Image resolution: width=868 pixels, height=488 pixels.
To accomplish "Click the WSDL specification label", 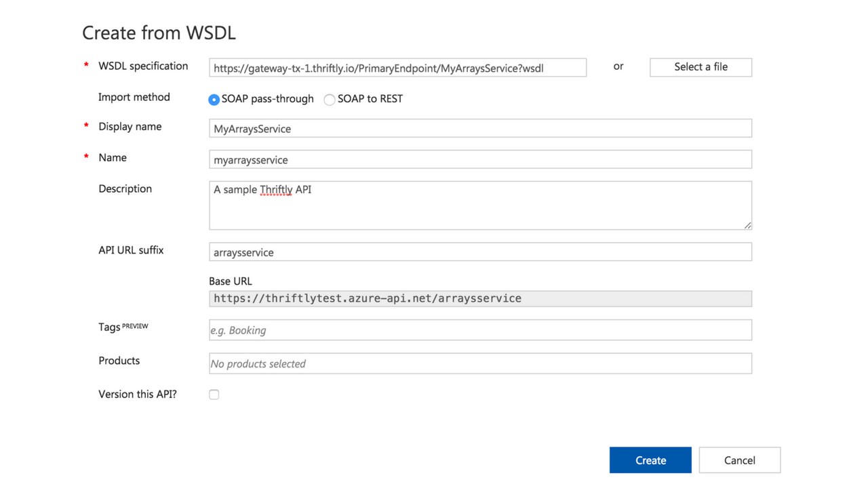I will tap(143, 66).
